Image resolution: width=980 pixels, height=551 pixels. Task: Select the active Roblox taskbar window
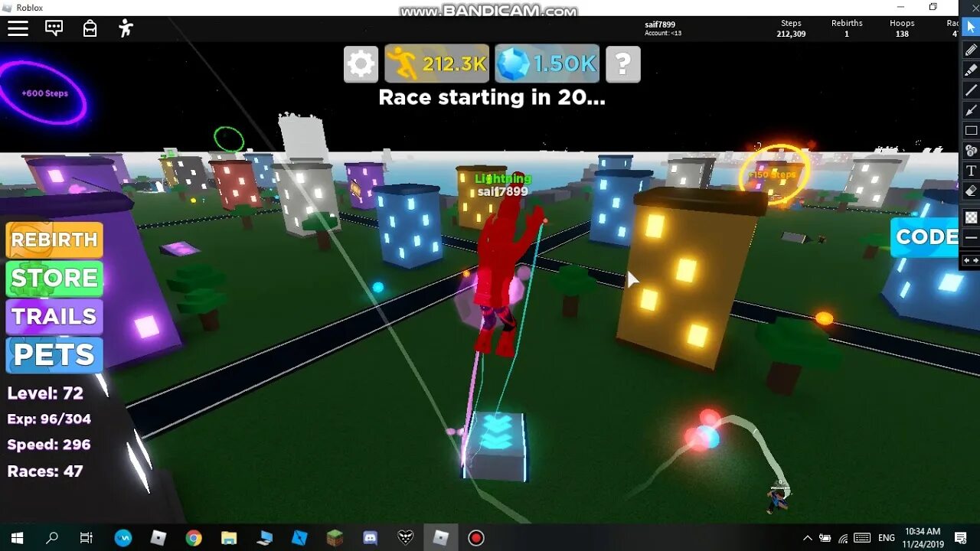(x=441, y=538)
